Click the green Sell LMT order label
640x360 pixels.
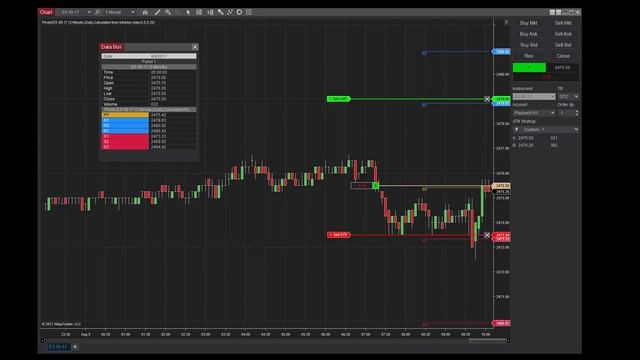point(339,99)
